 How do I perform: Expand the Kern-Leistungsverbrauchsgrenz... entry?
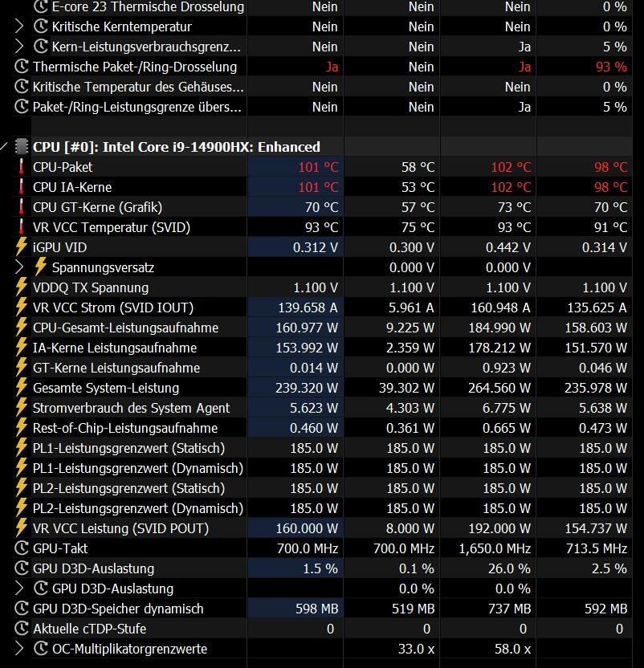pos(18,47)
